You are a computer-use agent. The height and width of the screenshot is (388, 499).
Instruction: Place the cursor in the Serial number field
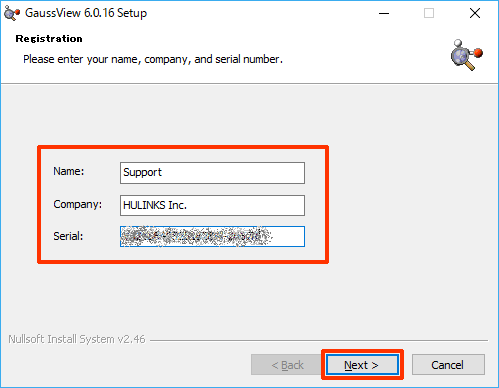(x=212, y=237)
